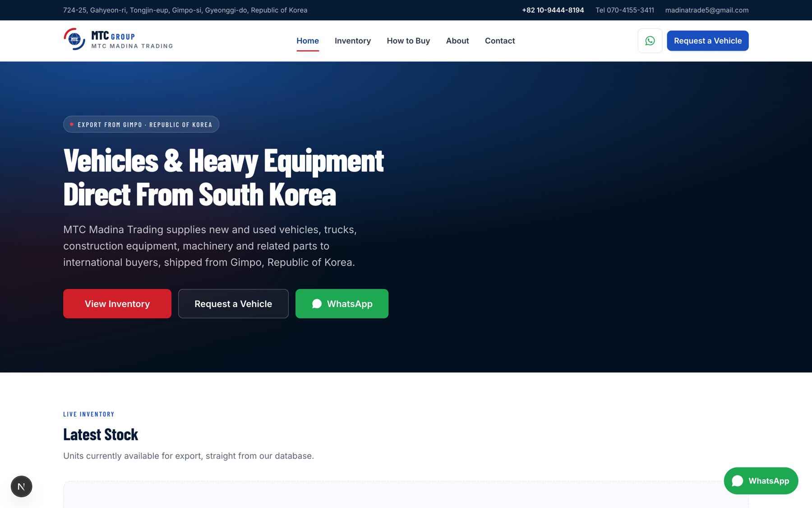Click the Live Inventory label
The image size is (812, 508).
tap(89, 414)
